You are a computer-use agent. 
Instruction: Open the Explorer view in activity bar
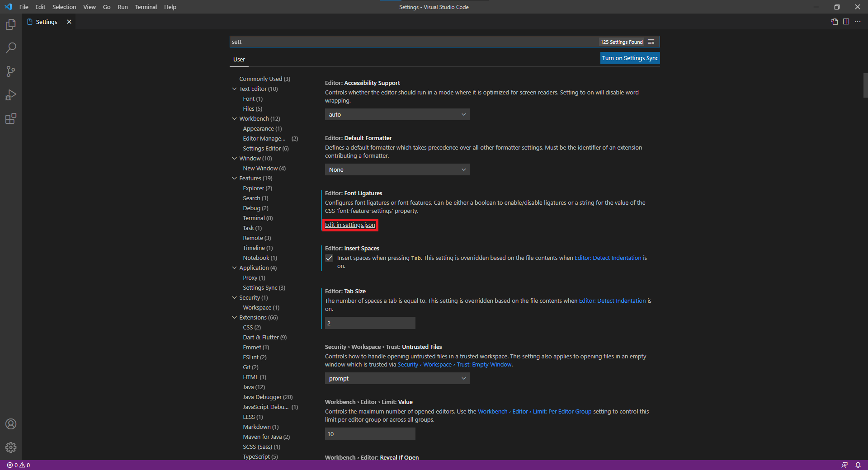[x=11, y=24]
